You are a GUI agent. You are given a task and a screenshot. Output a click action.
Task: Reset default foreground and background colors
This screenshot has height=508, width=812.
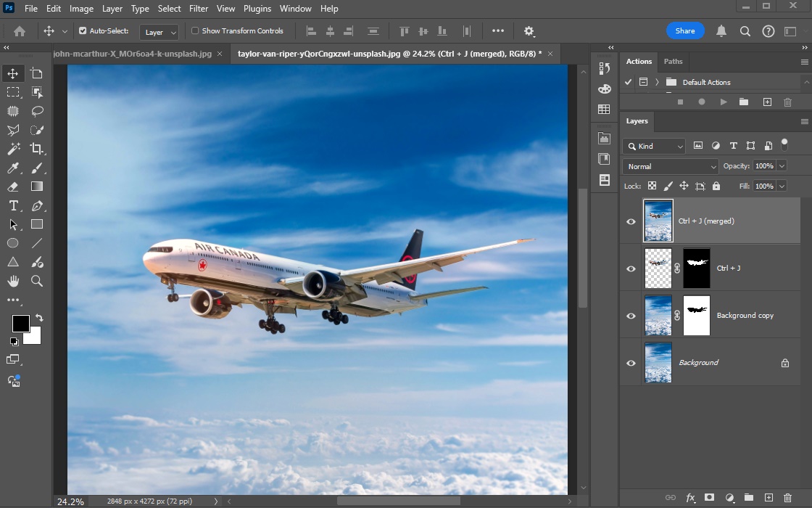(14, 342)
